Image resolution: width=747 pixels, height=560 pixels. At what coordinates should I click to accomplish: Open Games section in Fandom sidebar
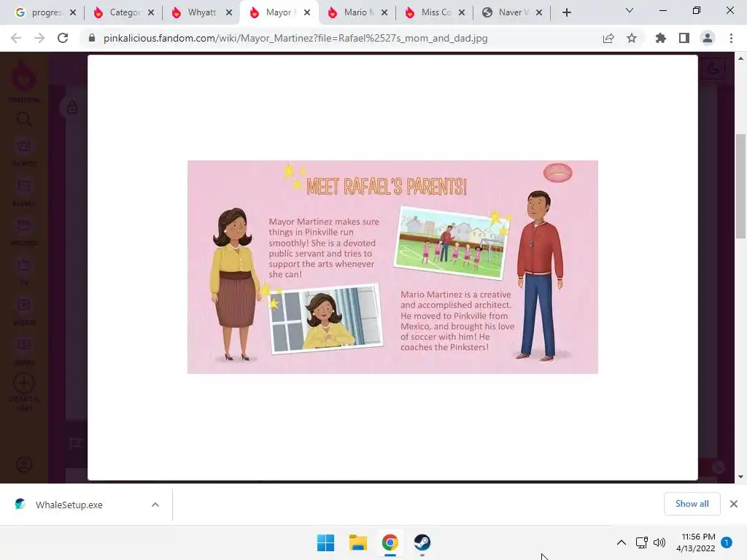(24, 152)
